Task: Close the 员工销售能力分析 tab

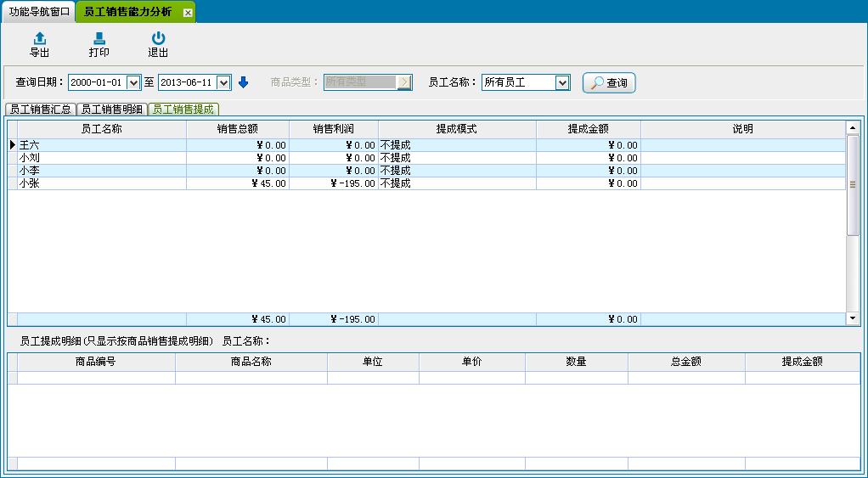Action: (188, 13)
